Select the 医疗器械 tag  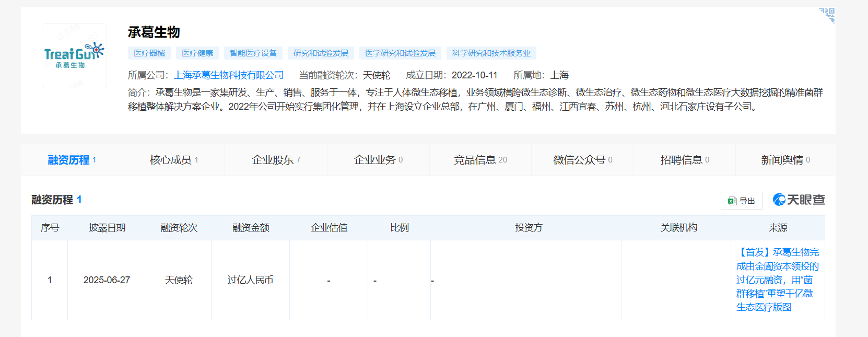click(149, 53)
